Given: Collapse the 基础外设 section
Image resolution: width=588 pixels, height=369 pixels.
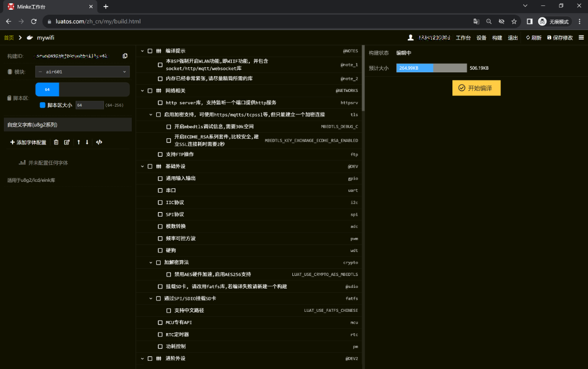Looking at the screenshot, I should coord(143,167).
